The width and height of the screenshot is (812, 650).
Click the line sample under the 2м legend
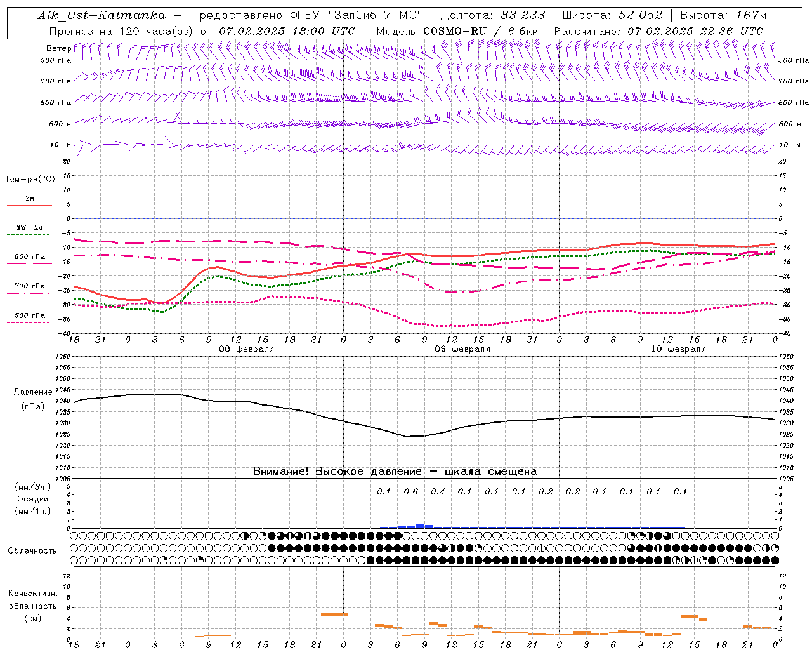[x=29, y=206]
